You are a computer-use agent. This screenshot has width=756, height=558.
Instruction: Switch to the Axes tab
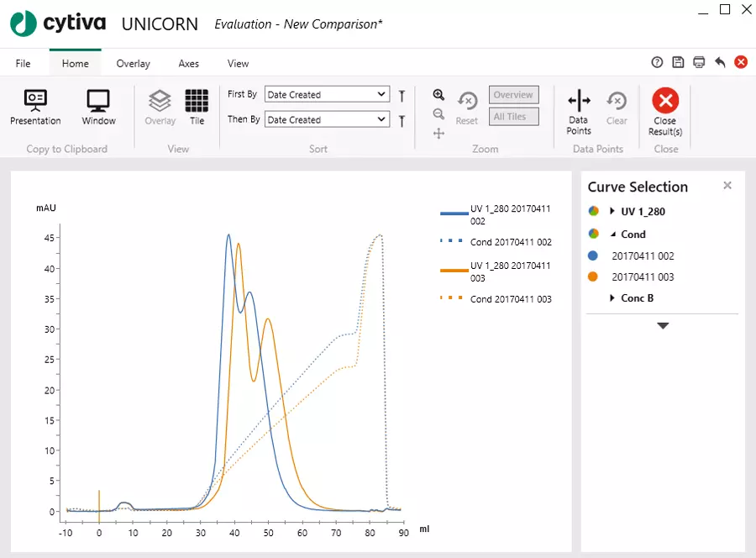188,63
